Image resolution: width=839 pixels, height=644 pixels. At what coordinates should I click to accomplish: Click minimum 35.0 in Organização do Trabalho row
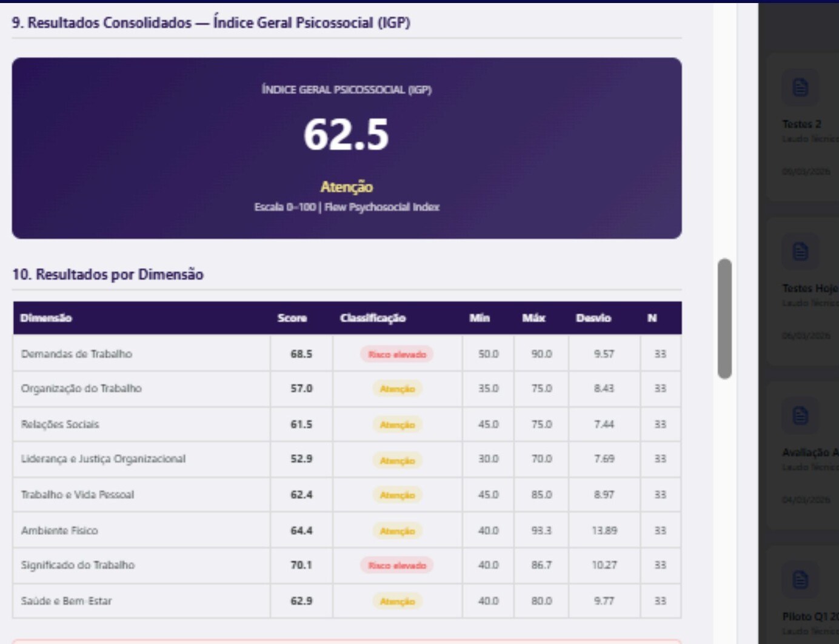[x=488, y=389]
